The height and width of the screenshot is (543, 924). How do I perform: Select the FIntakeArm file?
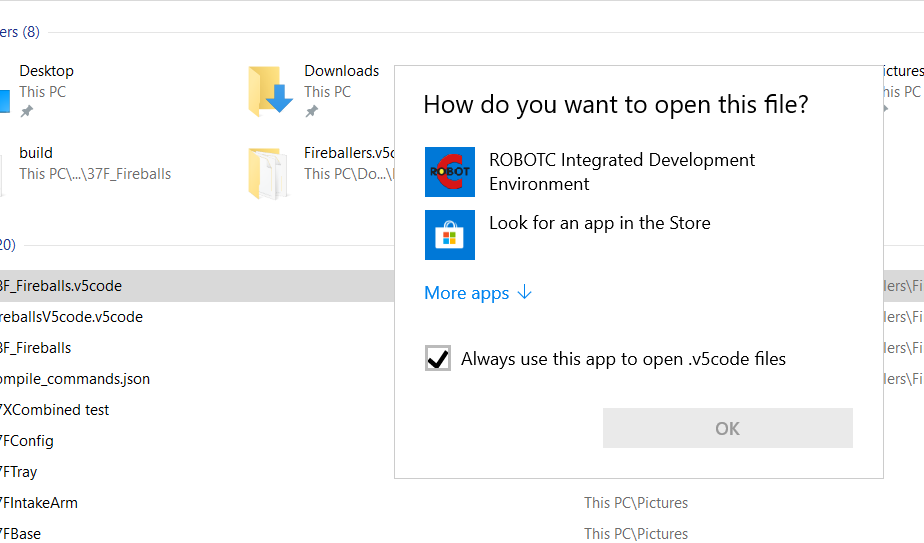tap(39, 503)
